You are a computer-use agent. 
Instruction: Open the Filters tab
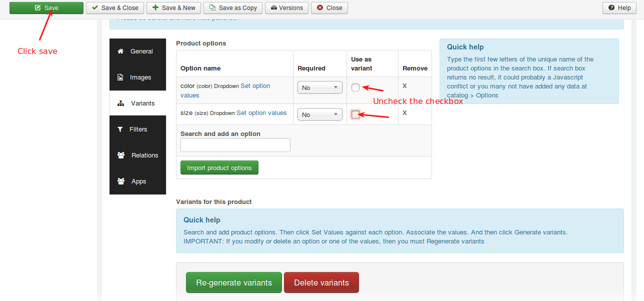coord(137,129)
